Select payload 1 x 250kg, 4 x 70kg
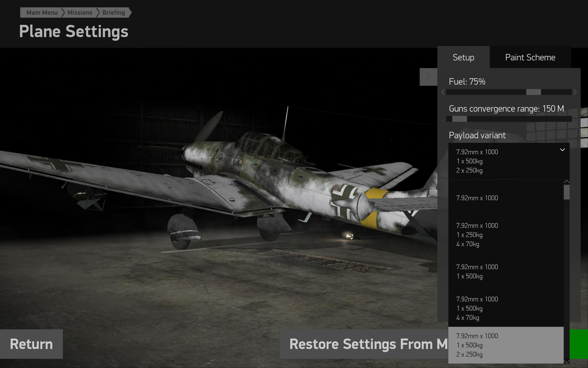The height and width of the screenshot is (368, 588). [x=506, y=235]
